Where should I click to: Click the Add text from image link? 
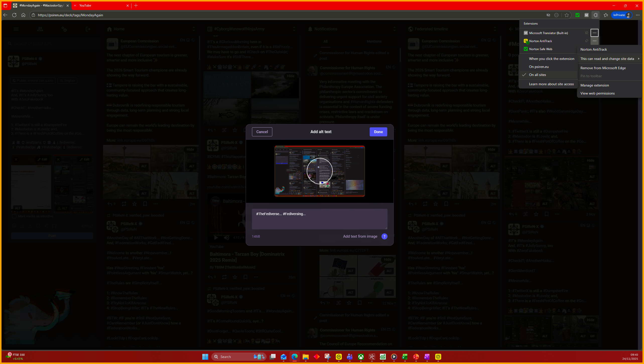[x=360, y=236]
